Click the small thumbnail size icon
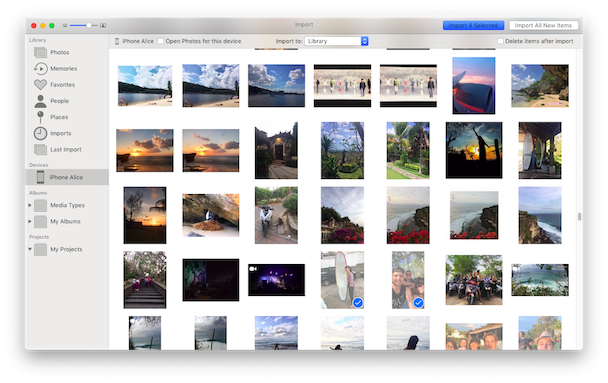The width and height of the screenshot is (608, 383). [65, 26]
